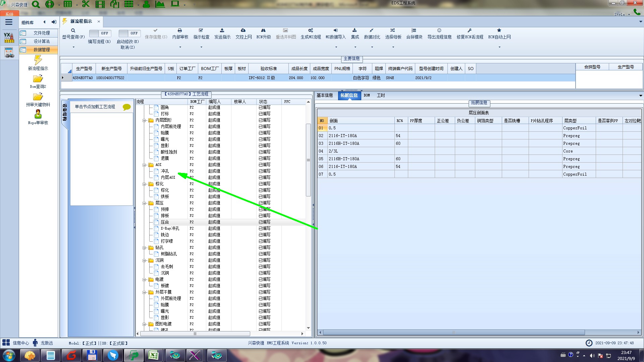Open dropdown arrow under MI数据导入
Screen dimensions: 644x362
[336, 47]
